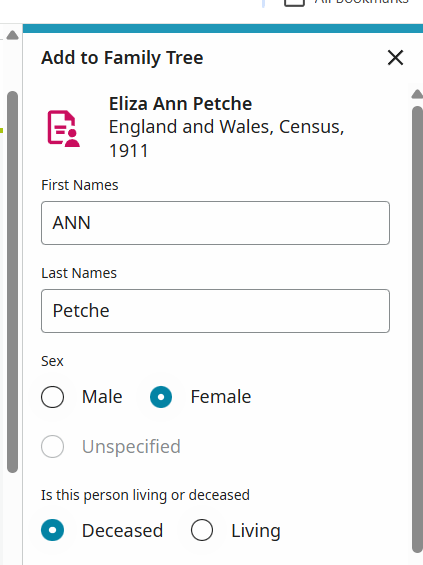Click the left page scrollbar thumb
Screen dimensions: 423x565
point(12,282)
